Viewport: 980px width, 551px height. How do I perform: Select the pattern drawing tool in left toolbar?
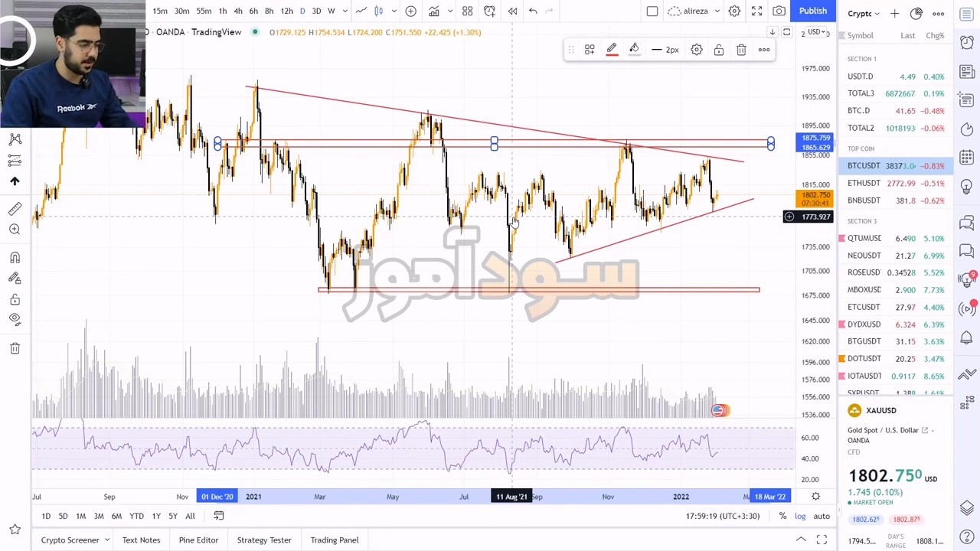click(x=15, y=139)
